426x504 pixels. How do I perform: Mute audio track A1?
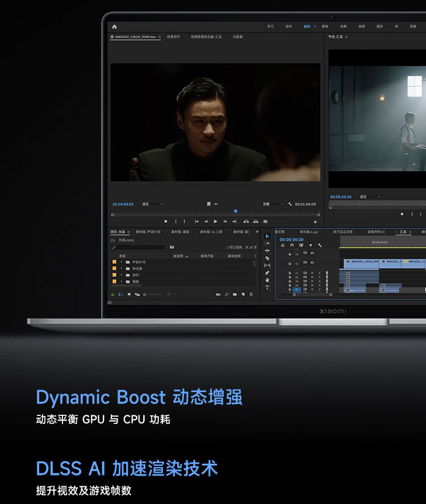click(312, 273)
